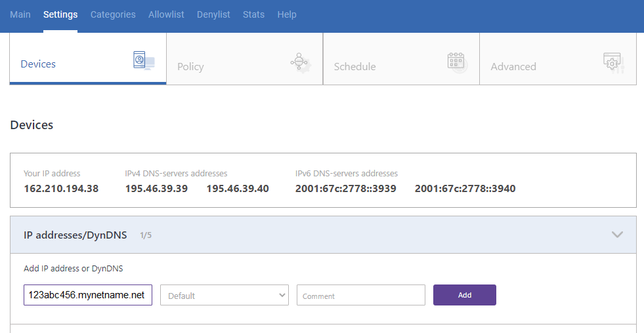This screenshot has height=333, width=644.
Task: Click the 'Add IP address or DynDNS' label
Action: pos(73,269)
